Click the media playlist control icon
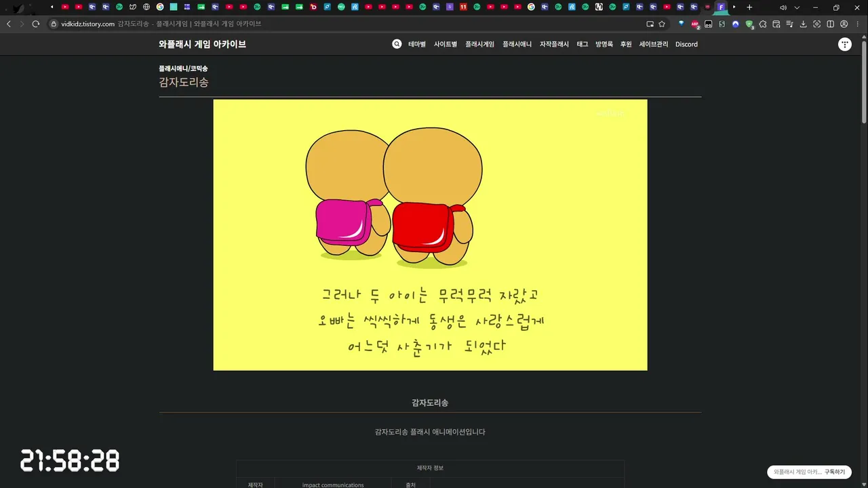Image resolution: width=868 pixels, height=488 pixels. (x=790, y=24)
